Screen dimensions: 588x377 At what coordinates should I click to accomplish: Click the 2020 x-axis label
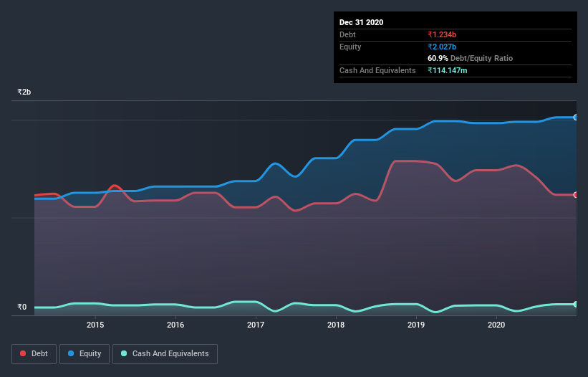click(496, 325)
